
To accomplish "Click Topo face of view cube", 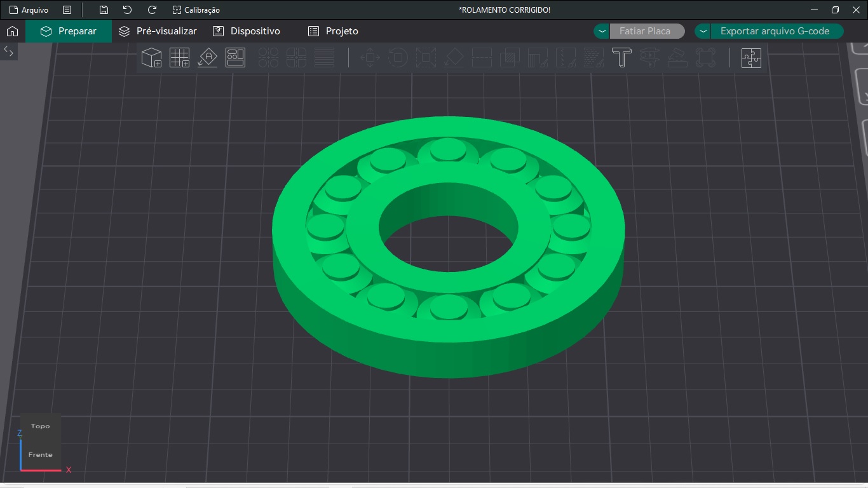I will [40, 426].
